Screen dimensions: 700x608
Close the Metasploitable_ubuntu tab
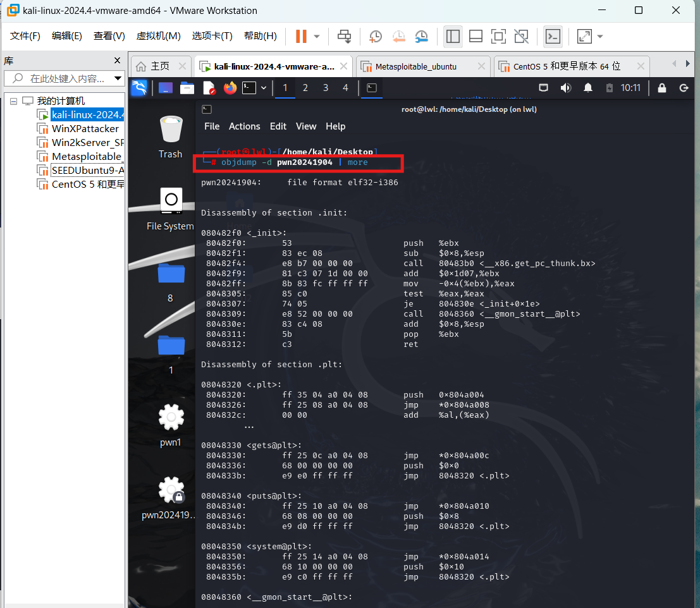[481, 66]
